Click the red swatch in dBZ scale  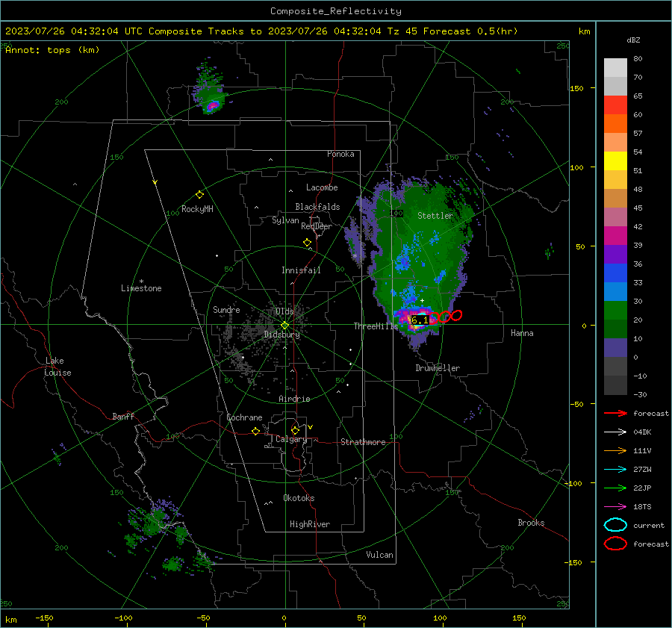(615, 105)
